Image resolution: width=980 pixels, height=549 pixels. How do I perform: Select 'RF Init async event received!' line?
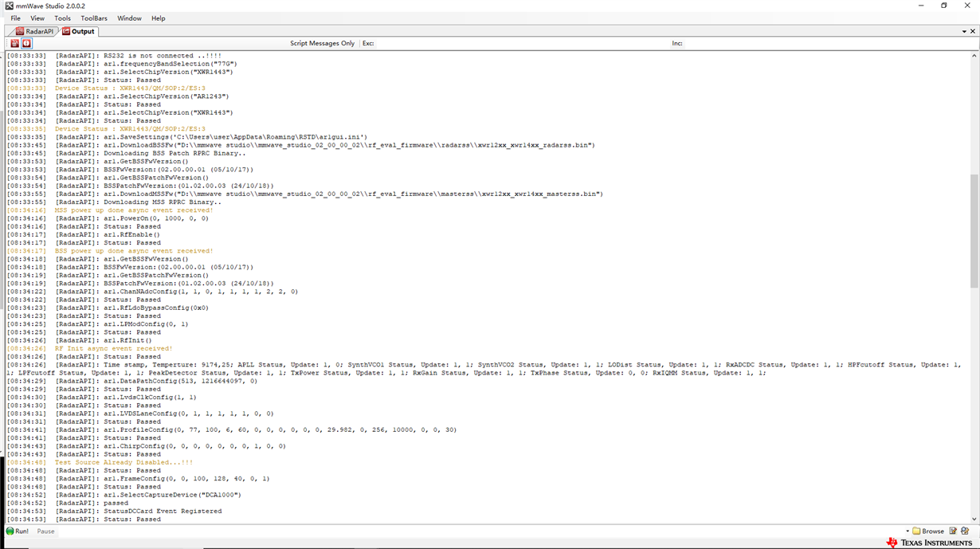(90, 348)
